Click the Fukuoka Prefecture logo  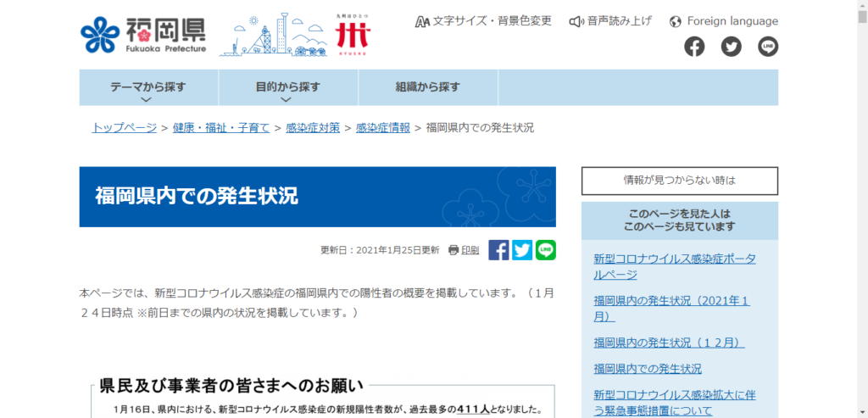[143, 35]
